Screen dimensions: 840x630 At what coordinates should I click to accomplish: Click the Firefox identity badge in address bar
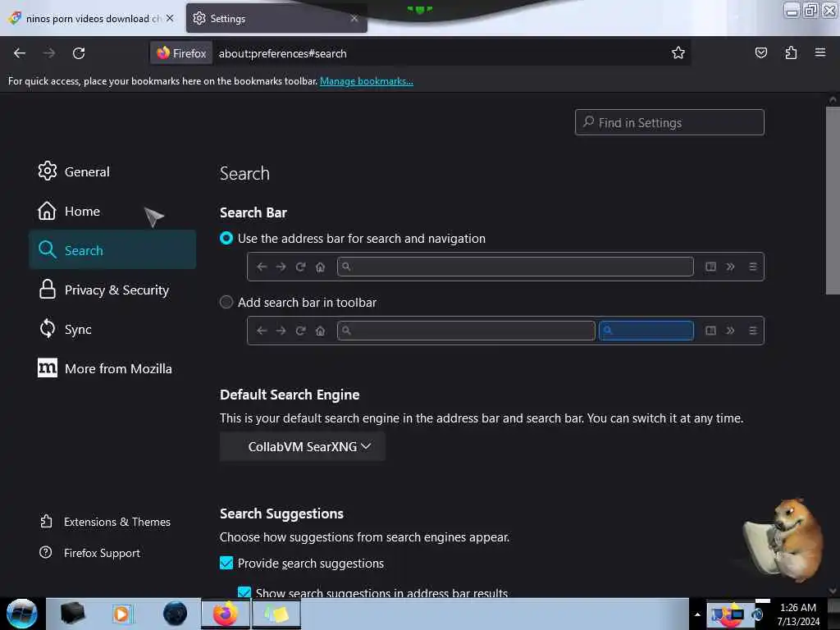[181, 53]
